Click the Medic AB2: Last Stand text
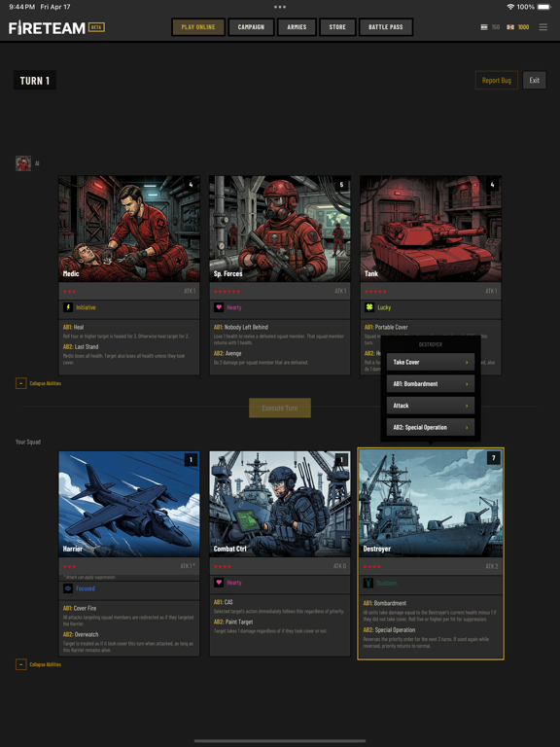The height and width of the screenshot is (747, 560). coord(81,347)
